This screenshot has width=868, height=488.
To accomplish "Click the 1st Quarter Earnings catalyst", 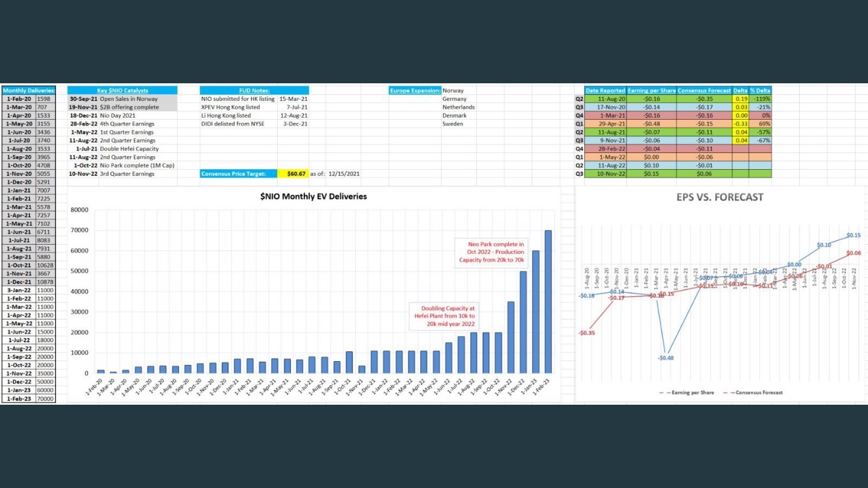I will coord(127,132).
